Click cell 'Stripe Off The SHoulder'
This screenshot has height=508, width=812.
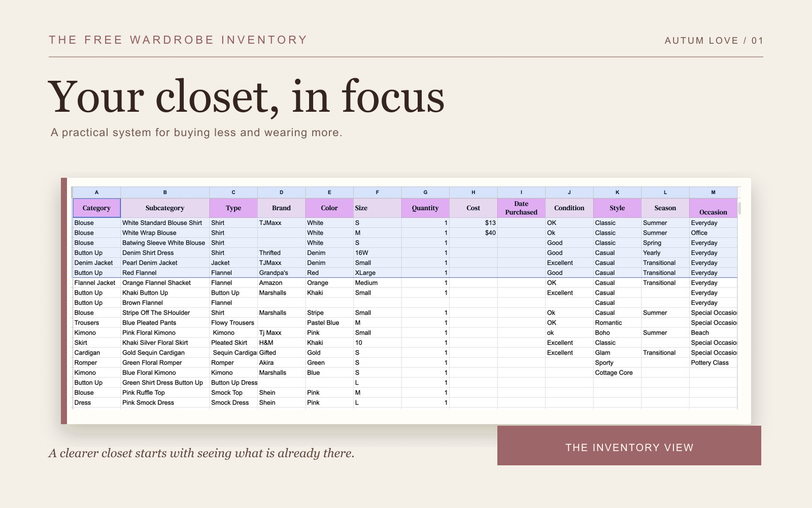[165, 313]
